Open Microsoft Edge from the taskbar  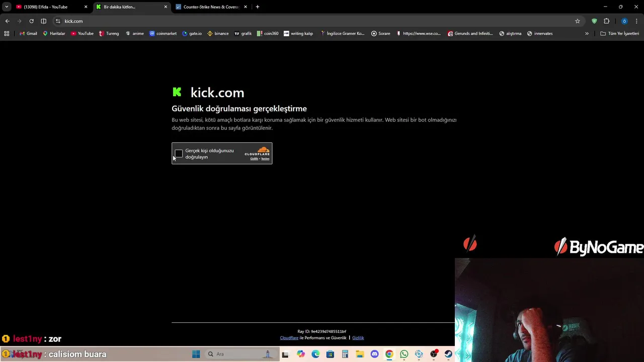[x=315, y=354]
